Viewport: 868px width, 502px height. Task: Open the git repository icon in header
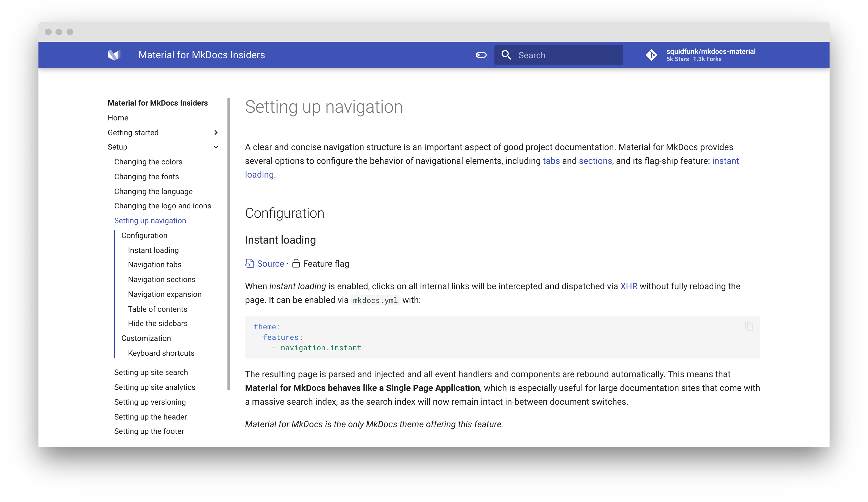tap(651, 55)
